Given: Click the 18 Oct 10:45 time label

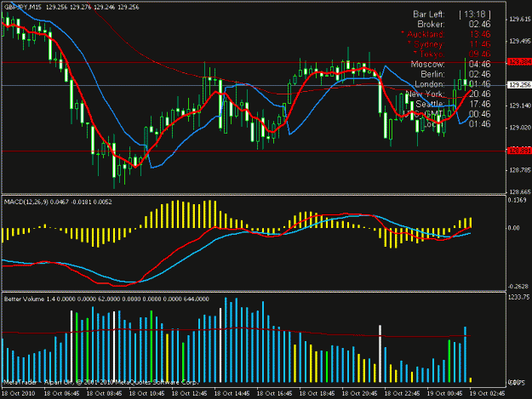Looking at the screenshot, I should point(147,393).
